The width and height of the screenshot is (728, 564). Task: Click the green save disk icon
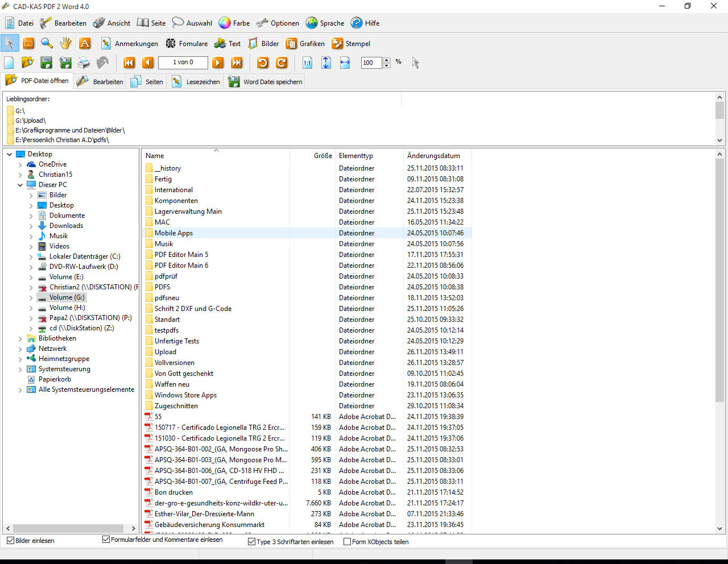[47, 63]
